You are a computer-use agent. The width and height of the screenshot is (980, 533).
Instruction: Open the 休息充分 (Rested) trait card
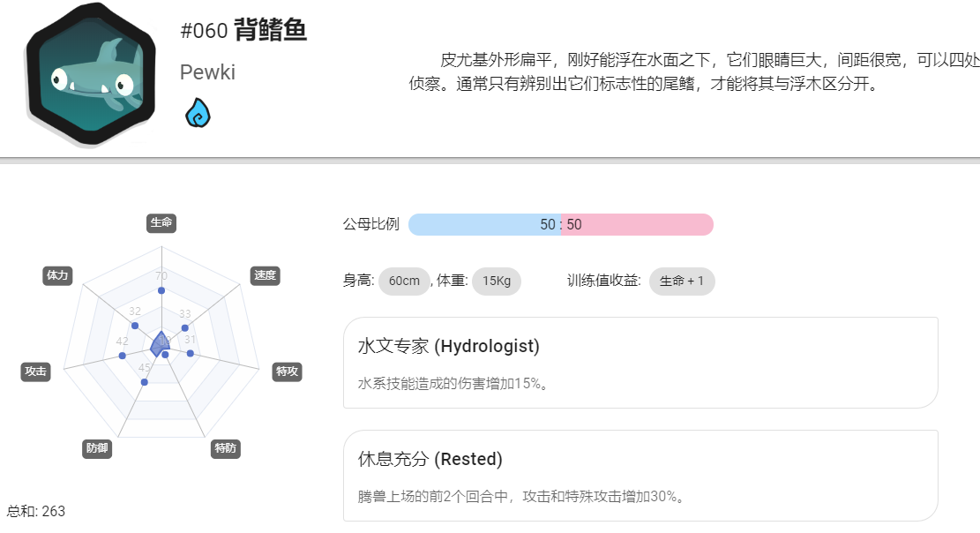click(x=640, y=476)
